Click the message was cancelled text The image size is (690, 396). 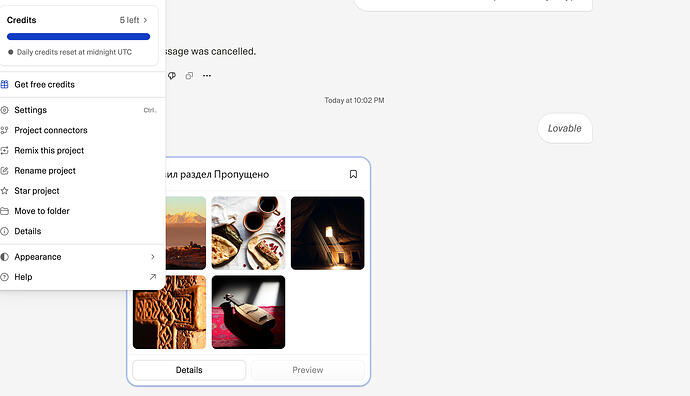click(x=210, y=51)
